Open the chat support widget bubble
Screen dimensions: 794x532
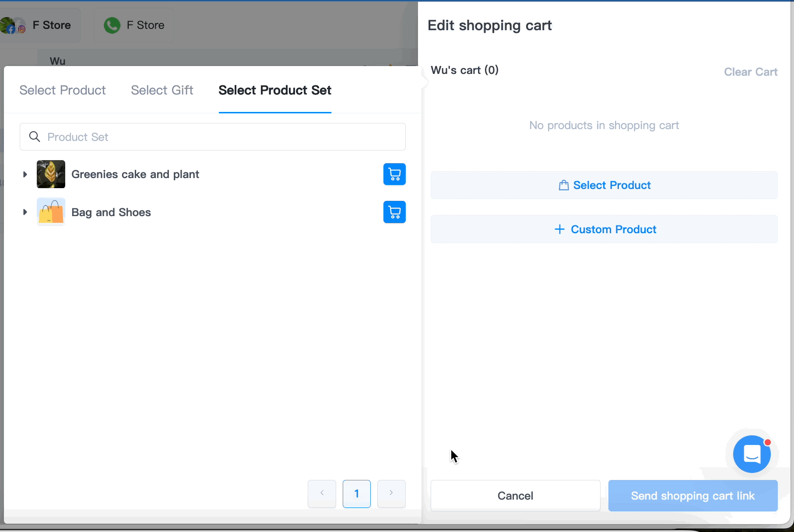[752, 454]
